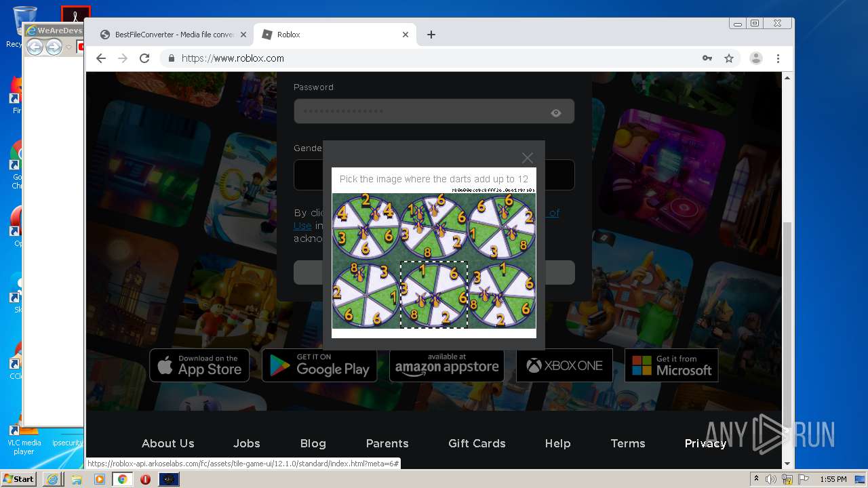Click the page scrollbar up arrow
The image size is (868, 488).
[787, 78]
